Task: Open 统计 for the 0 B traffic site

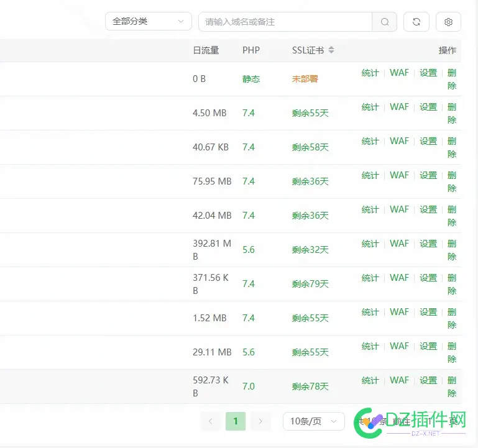Action: click(x=370, y=73)
